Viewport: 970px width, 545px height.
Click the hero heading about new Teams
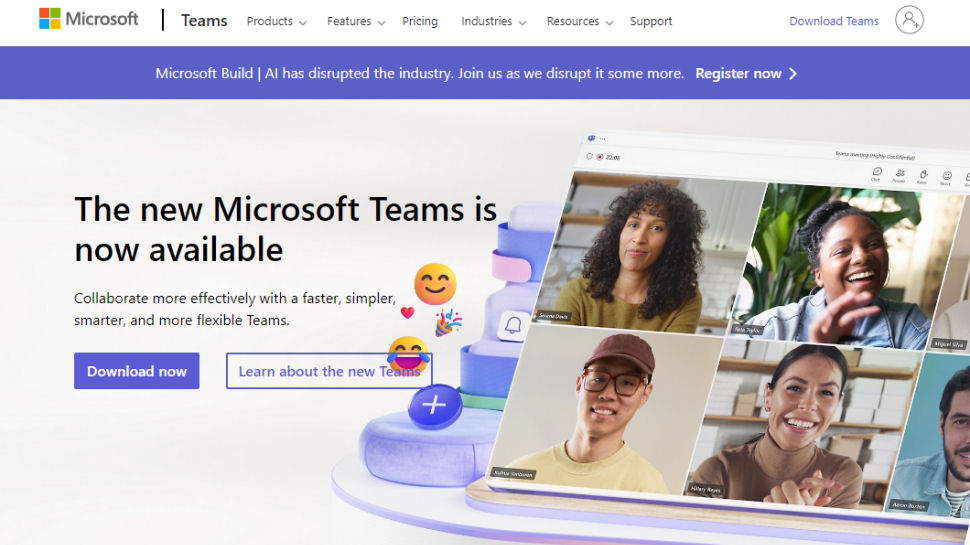pos(285,229)
